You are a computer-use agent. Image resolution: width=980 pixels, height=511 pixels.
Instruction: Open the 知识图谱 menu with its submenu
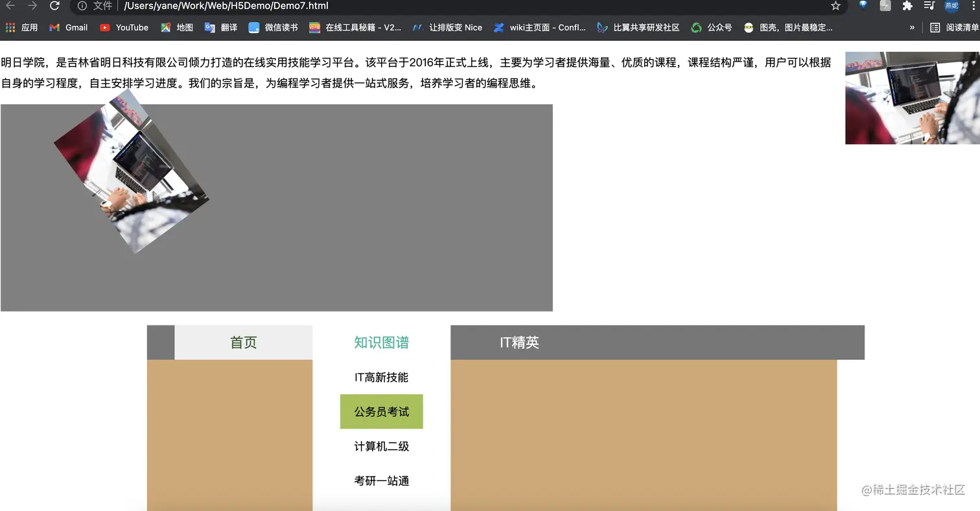point(381,342)
